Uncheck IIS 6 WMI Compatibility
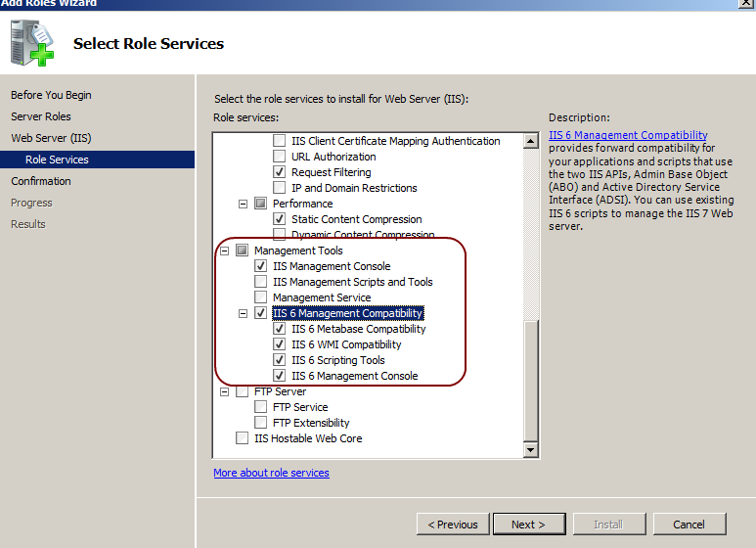The width and height of the screenshot is (756, 548). [279, 343]
